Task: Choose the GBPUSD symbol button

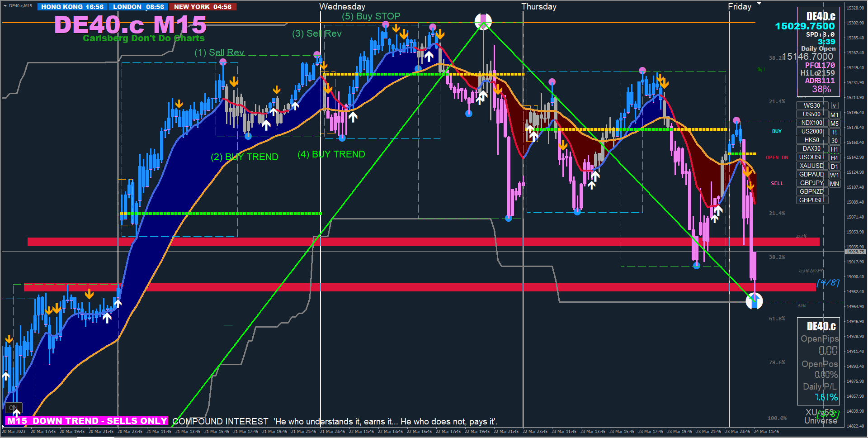Action: click(x=812, y=200)
